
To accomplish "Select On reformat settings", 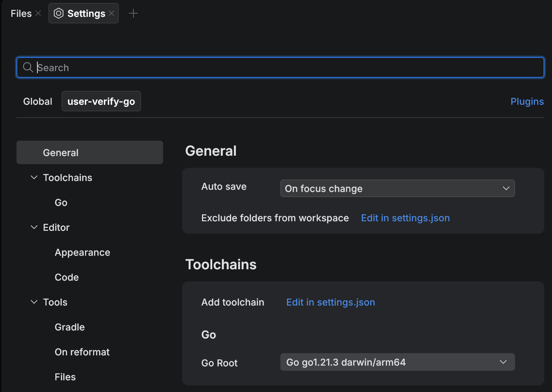I will 82,352.
